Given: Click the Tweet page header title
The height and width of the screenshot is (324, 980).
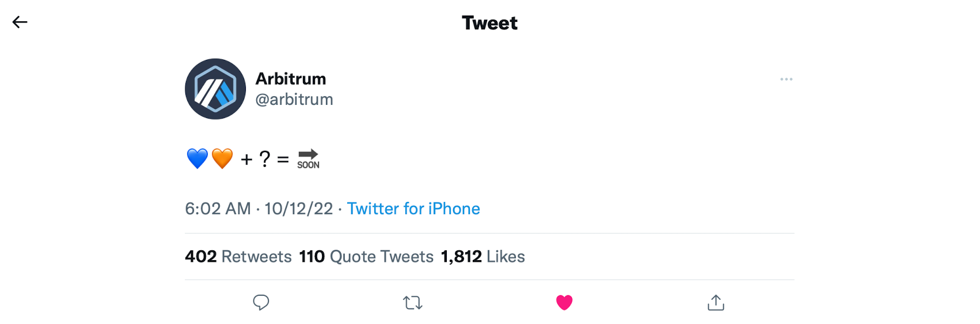Looking at the screenshot, I should point(490,23).
